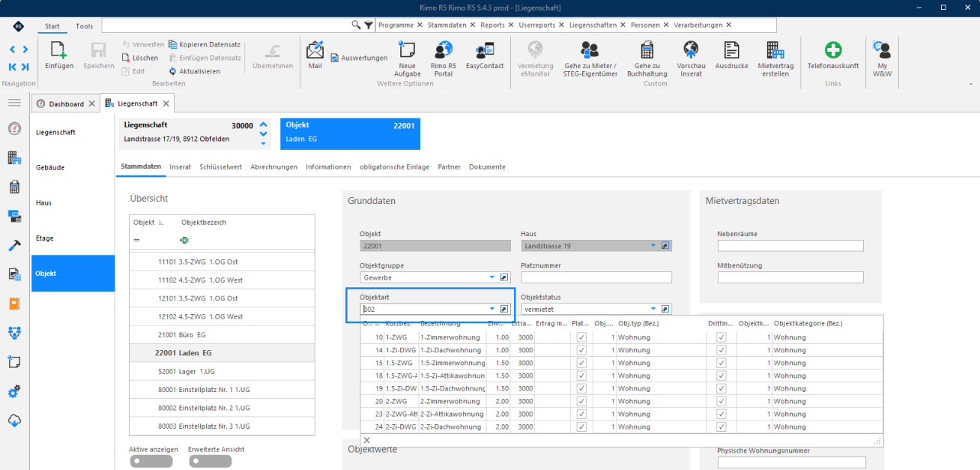Open EasyContact from the ribbon
The width and height of the screenshot is (980, 470).
[485, 50]
